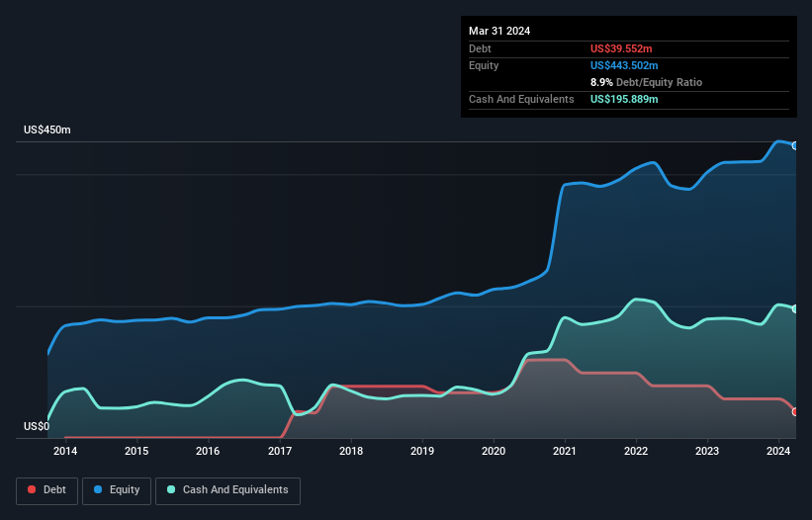Viewport: 812px width, 520px height.
Task: Toggle the Equity series legend button
Action: (x=117, y=490)
